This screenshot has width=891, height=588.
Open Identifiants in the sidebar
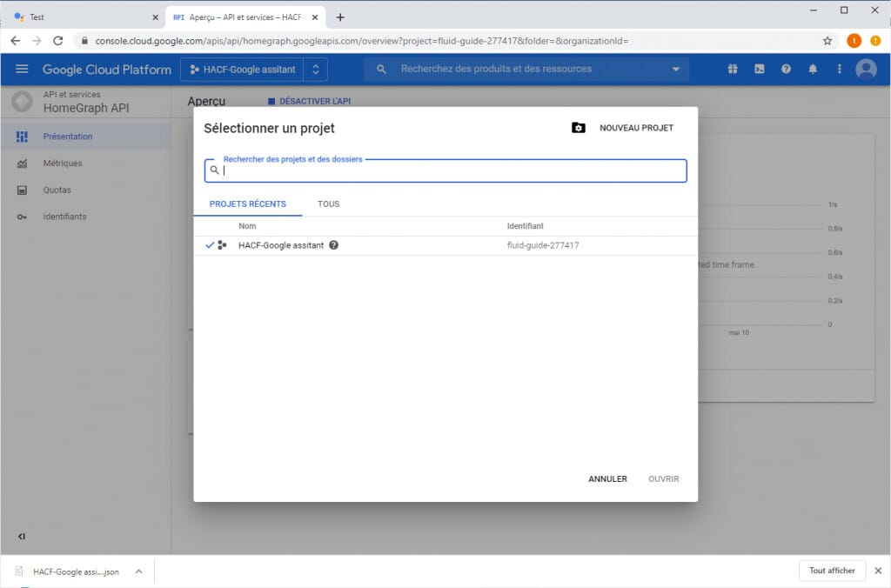click(86, 217)
